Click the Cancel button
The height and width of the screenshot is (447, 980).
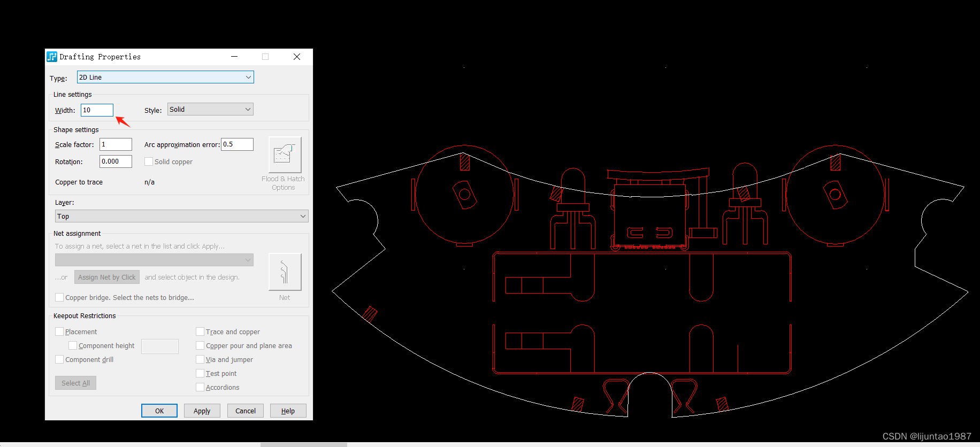coord(246,411)
